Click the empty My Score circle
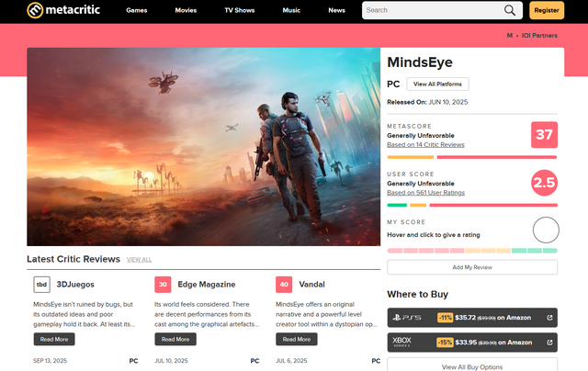This screenshot has height=371, width=588. pyautogui.click(x=545, y=230)
